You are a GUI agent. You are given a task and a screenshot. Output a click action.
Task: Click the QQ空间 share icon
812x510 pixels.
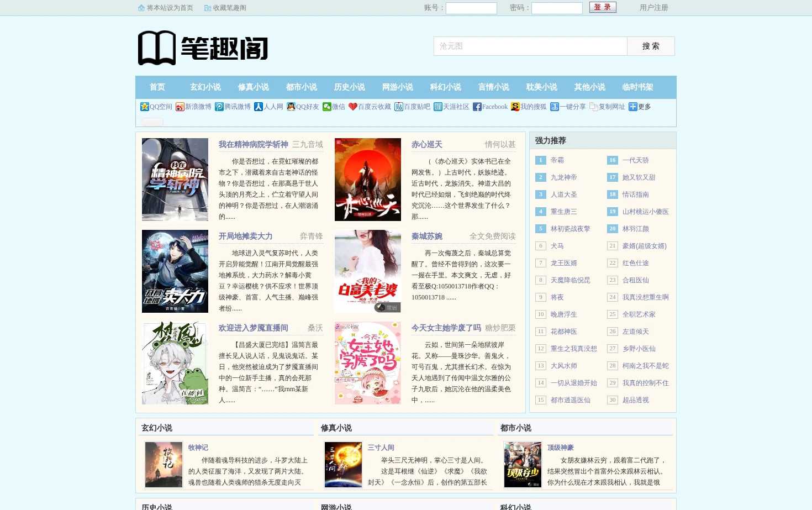click(145, 107)
